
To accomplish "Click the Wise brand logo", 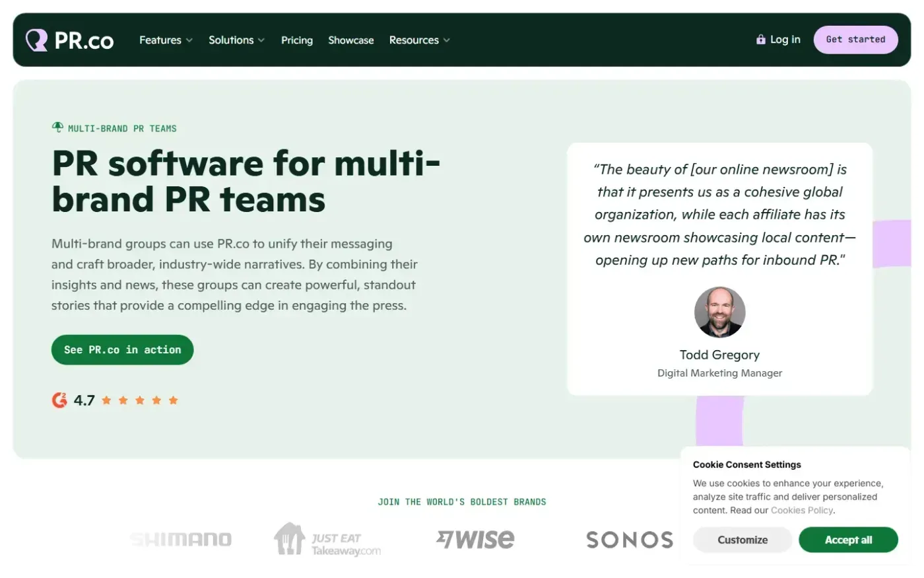I will point(475,540).
